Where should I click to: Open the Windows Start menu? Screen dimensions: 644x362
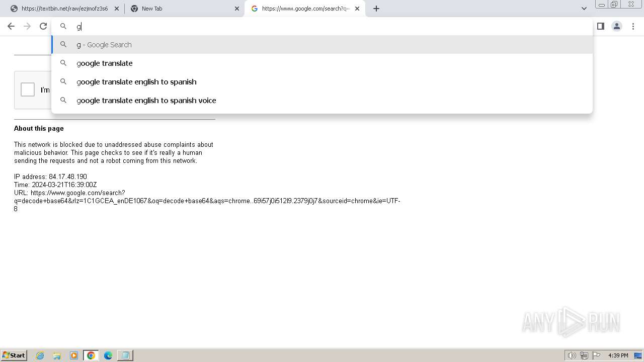pos(14,355)
